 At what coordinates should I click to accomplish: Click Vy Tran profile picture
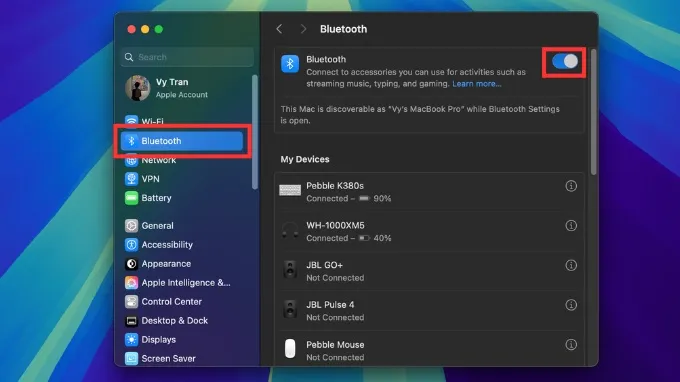tap(137, 88)
